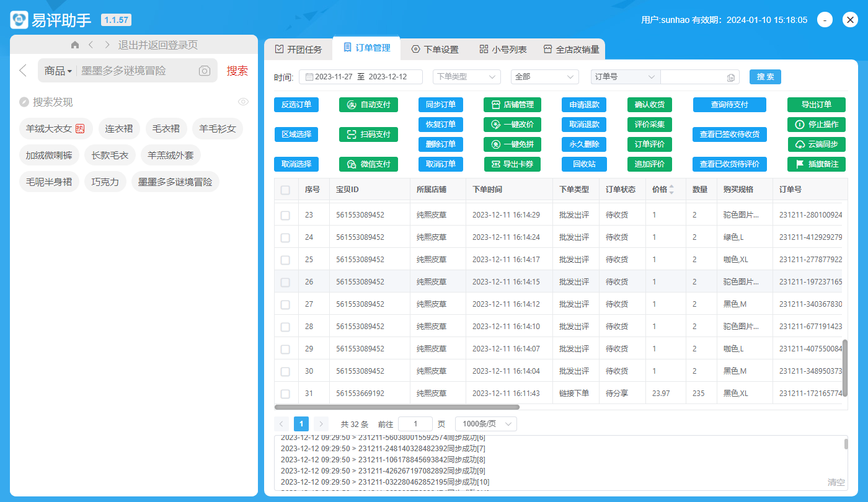Click the large back arrow beside product search
The image size is (868, 502).
pos(23,71)
